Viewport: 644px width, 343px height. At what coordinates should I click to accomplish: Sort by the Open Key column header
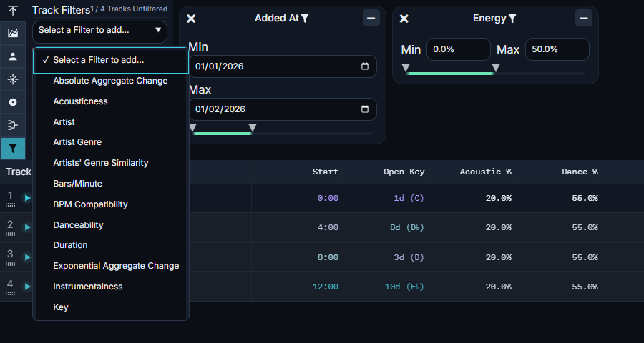click(404, 172)
